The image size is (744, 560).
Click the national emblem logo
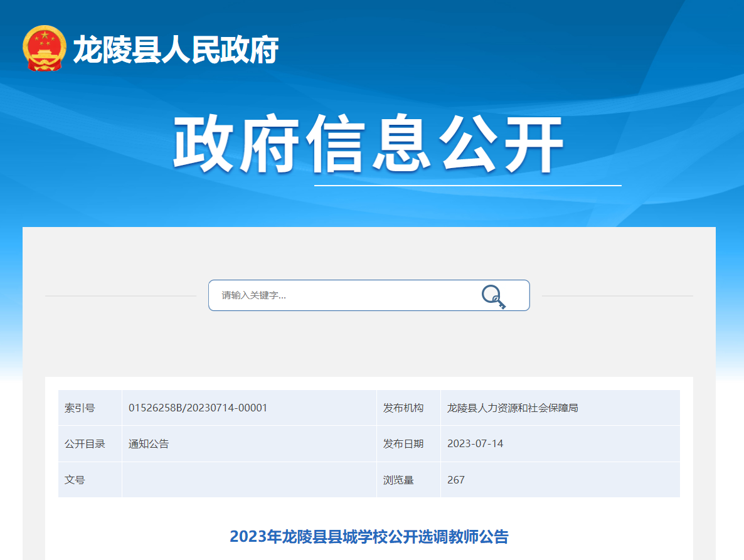coord(44,48)
